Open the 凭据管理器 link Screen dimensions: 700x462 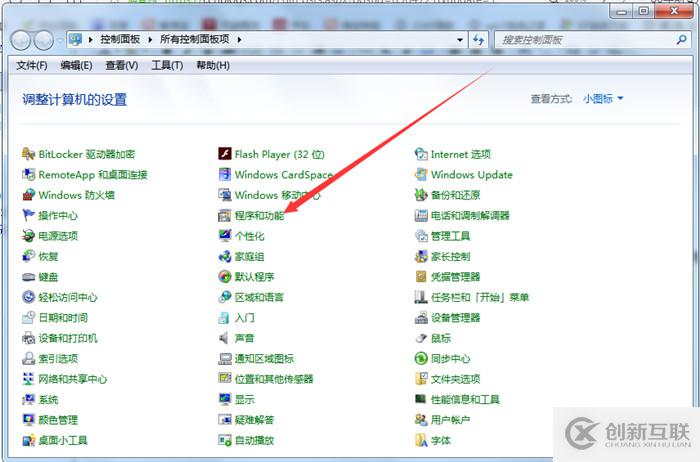[455, 277]
